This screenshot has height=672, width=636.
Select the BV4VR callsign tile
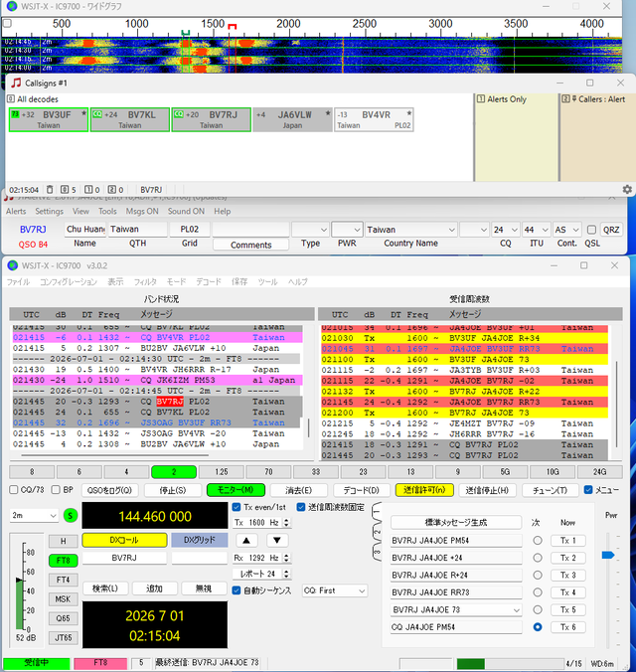pyautogui.click(x=374, y=119)
